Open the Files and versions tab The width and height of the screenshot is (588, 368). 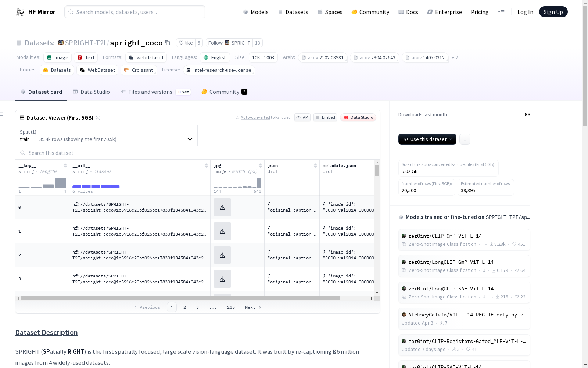point(155,92)
